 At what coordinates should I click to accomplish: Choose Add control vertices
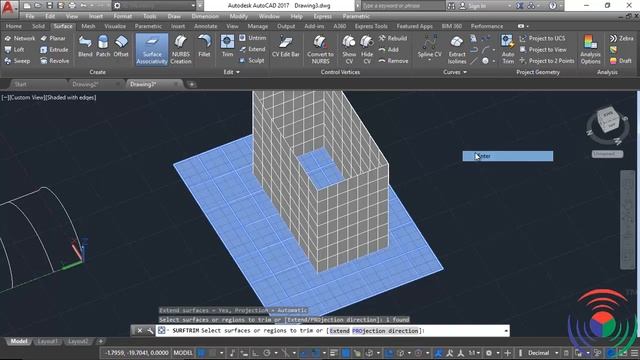click(389, 49)
